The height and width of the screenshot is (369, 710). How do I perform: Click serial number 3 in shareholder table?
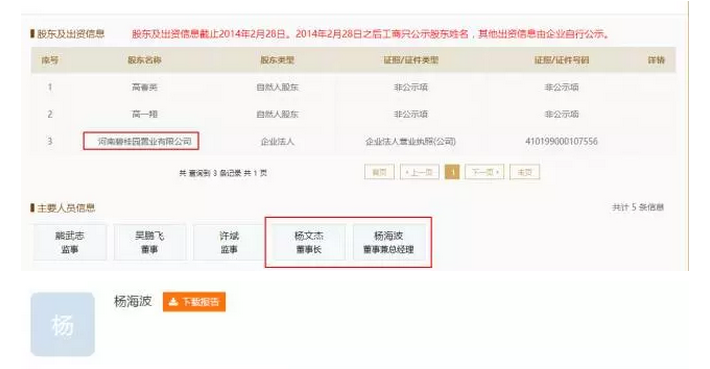(x=50, y=141)
